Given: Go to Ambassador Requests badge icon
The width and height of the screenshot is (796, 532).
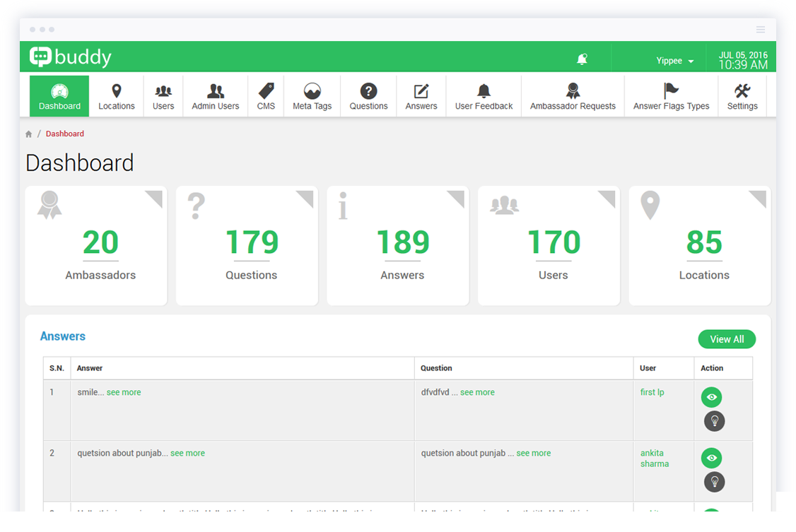Looking at the screenshot, I should click(x=573, y=91).
